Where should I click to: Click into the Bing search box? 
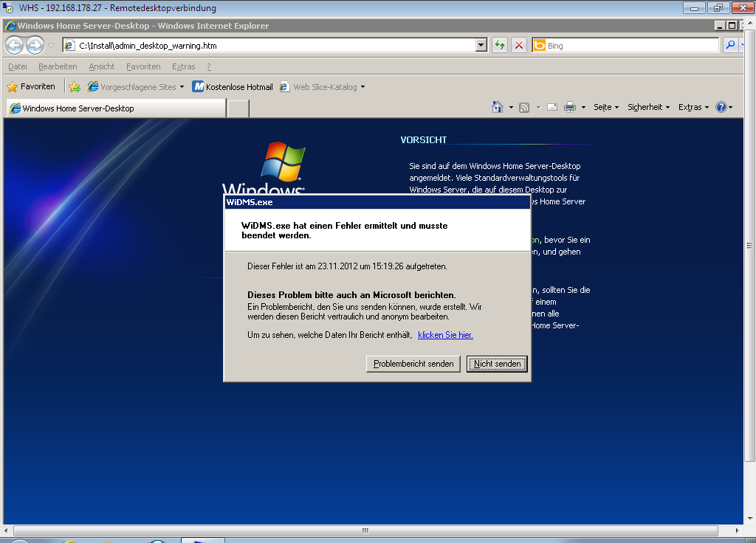point(632,46)
